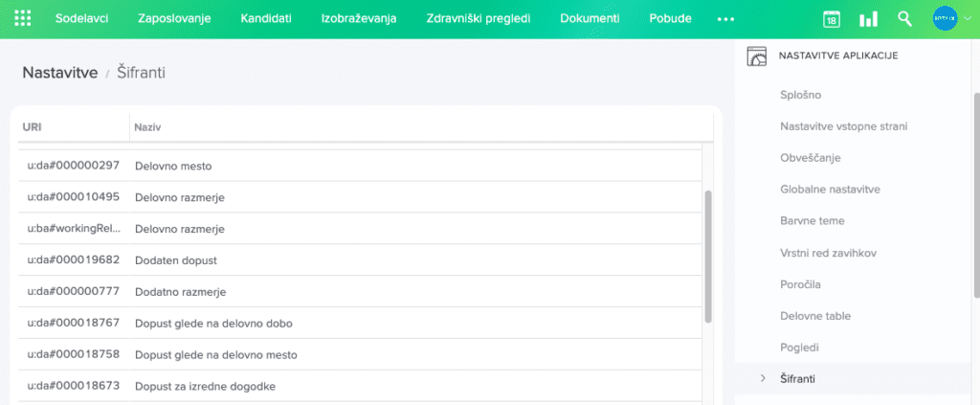Open the calendar icon in top bar
The height and width of the screenshot is (405, 980).
point(832,19)
